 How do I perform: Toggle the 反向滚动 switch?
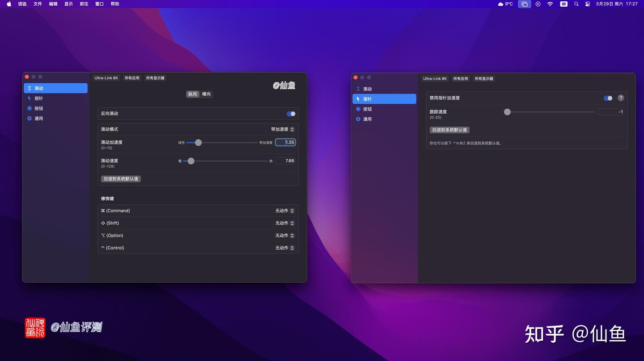coord(291,114)
